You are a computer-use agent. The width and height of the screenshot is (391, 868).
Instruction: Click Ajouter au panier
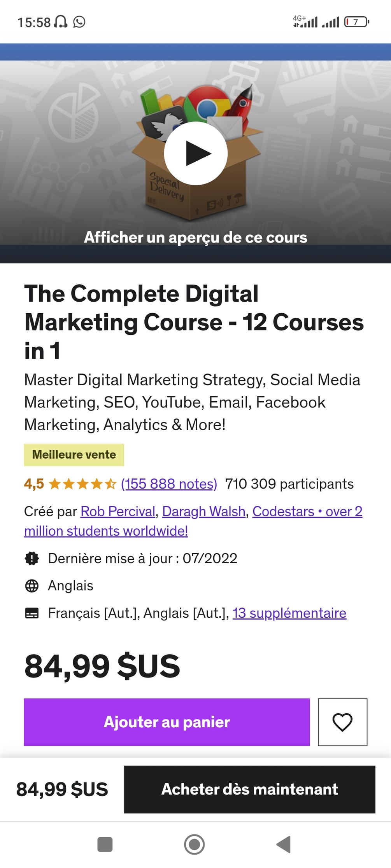click(x=166, y=722)
